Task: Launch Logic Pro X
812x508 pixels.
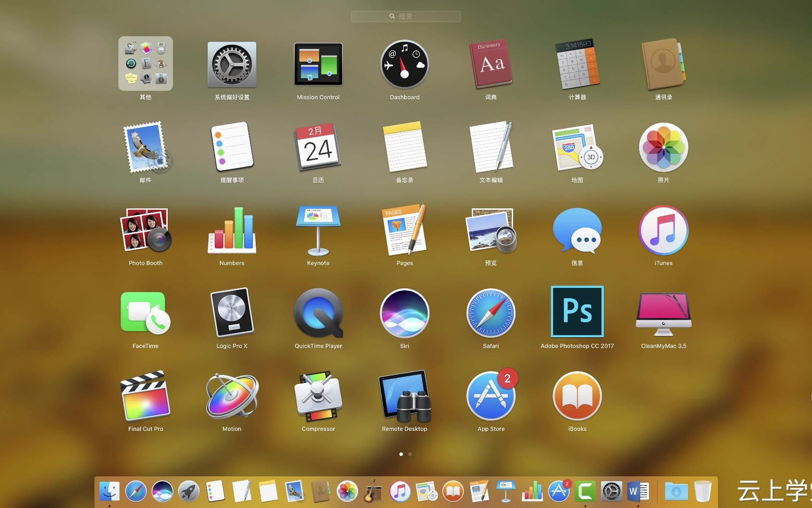Action: pos(232,312)
